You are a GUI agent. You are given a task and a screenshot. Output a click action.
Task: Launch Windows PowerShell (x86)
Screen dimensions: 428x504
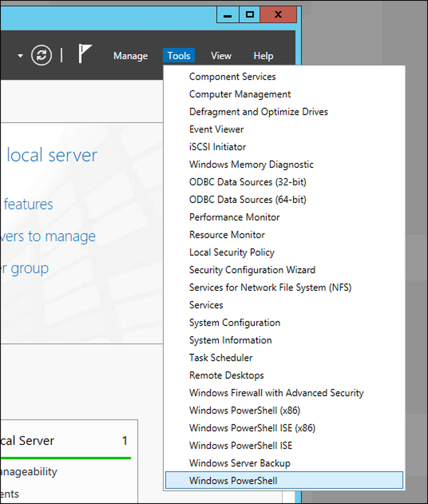point(284,410)
